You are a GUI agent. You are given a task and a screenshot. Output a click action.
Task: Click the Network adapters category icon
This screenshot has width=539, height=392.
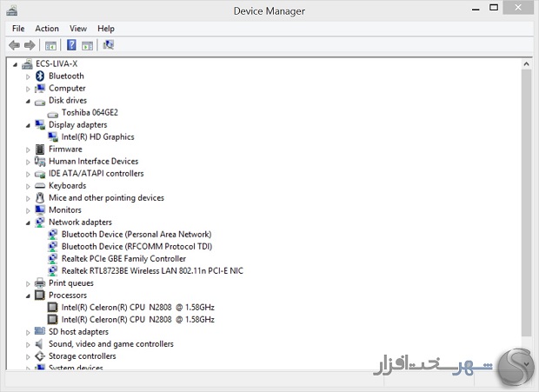click(40, 223)
